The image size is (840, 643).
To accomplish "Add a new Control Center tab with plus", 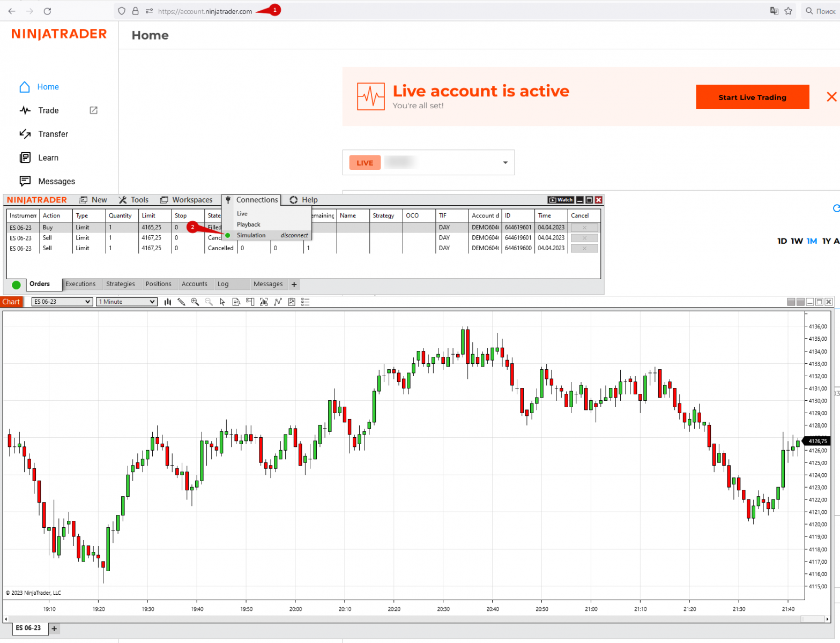I will click(x=294, y=285).
